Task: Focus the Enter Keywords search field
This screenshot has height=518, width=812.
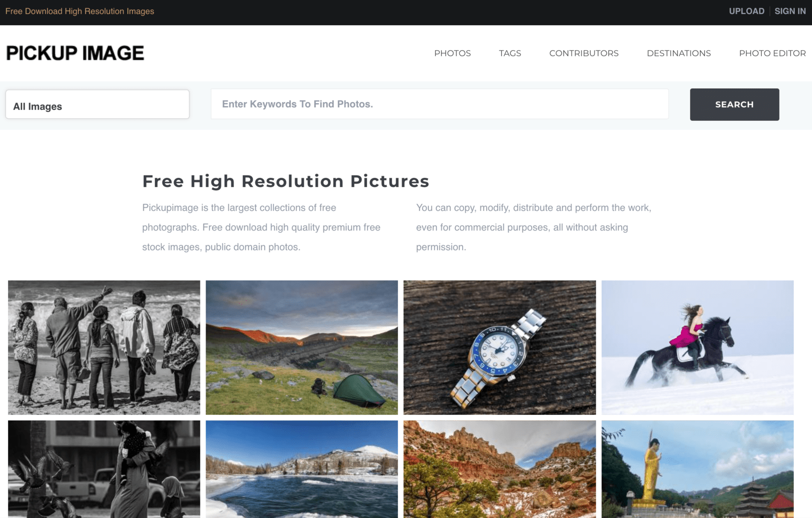Action: point(439,104)
